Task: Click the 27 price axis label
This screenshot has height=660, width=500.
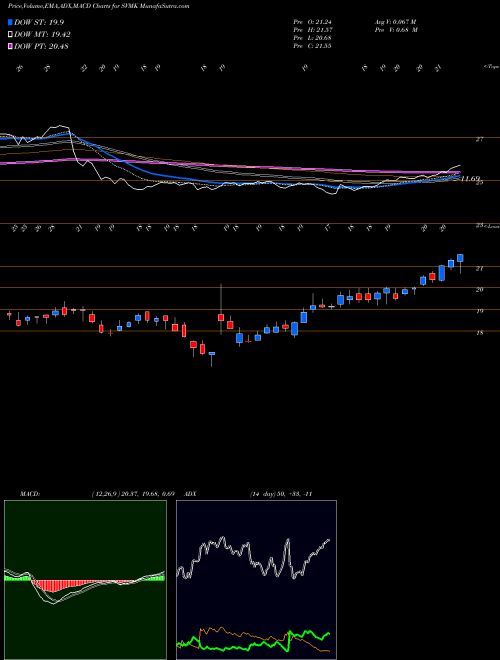Action: pyautogui.click(x=479, y=139)
